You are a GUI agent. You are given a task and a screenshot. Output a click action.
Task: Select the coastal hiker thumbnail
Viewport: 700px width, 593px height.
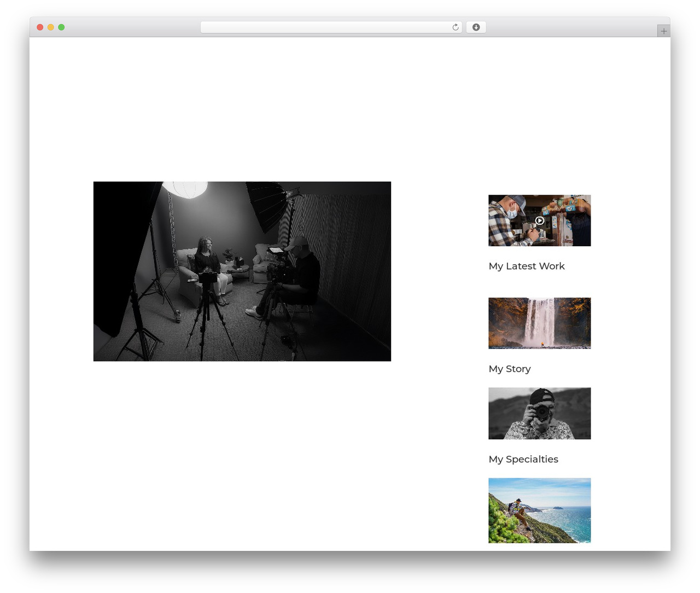(539, 510)
